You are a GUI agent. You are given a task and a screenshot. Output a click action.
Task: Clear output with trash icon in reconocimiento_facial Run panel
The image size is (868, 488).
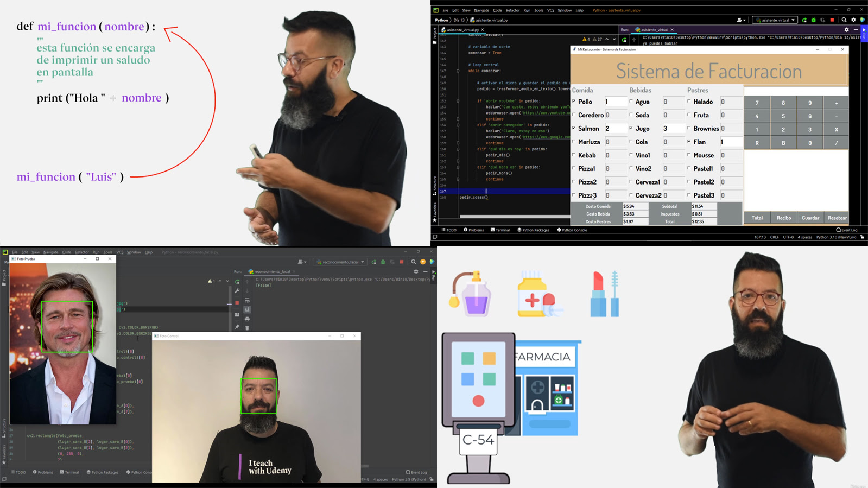247,328
